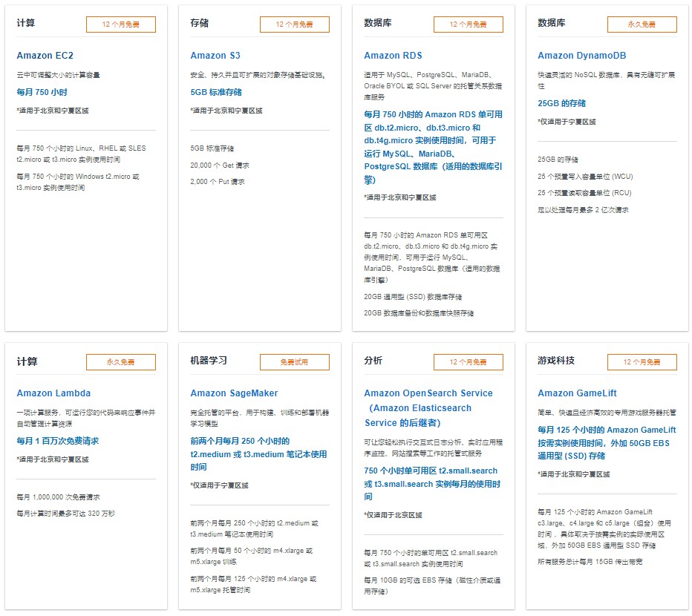The width and height of the screenshot is (692, 616).
Task: Click the gray 25GB 的存储 detail line
Action: click(x=558, y=160)
